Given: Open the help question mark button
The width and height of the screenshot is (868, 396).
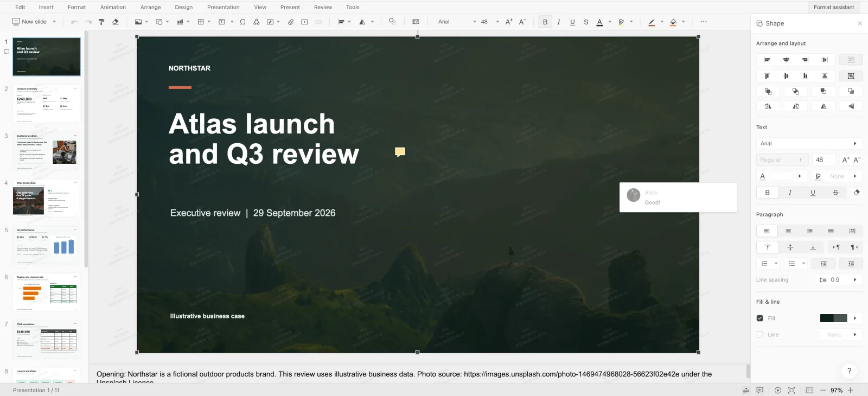Looking at the screenshot, I should pyautogui.click(x=850, y=371).
